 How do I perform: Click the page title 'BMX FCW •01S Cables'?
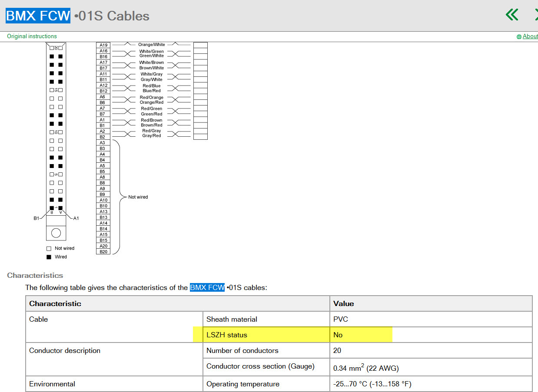[x=77, y=16]
